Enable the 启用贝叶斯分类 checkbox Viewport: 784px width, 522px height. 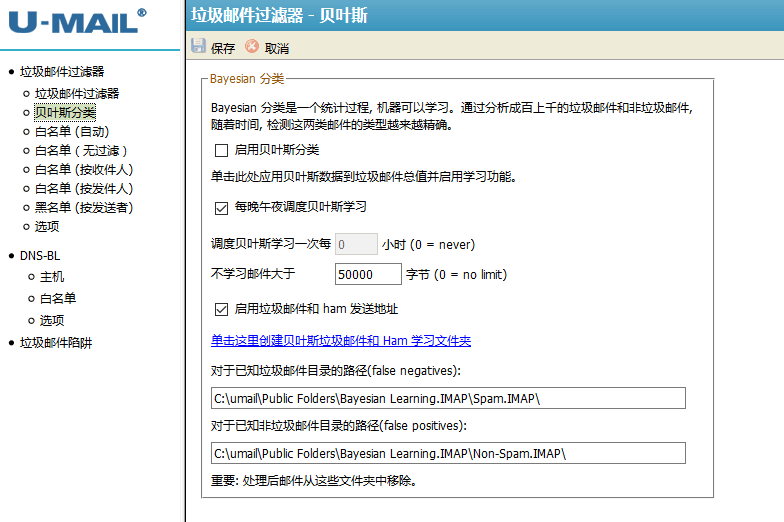pyautogui.click(x=222, y=150)
